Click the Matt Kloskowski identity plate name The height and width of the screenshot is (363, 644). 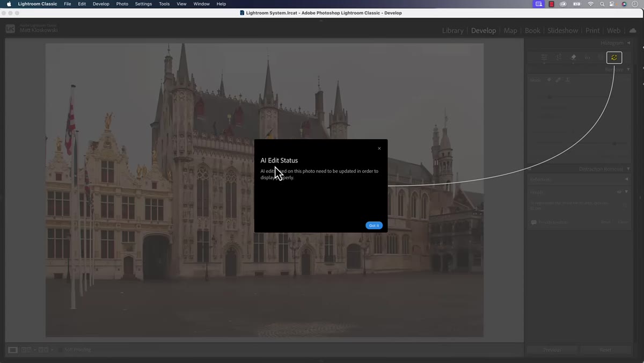tap(39, 31)
